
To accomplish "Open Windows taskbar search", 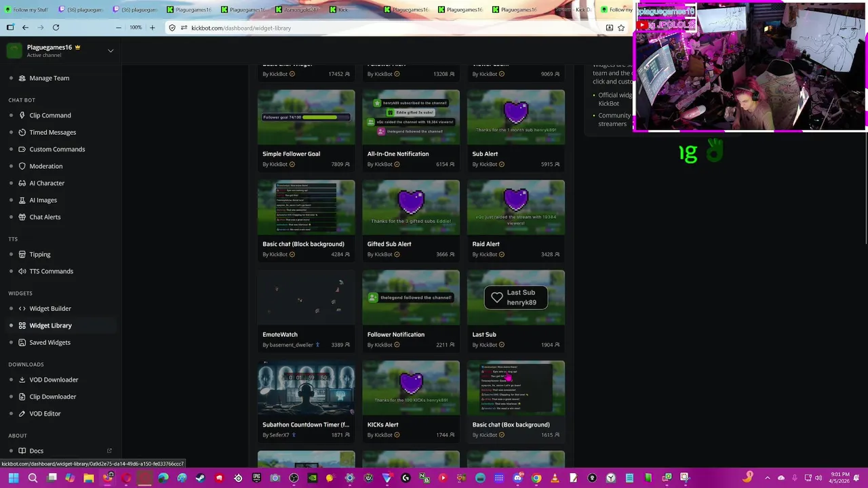I will click(33, 478).
